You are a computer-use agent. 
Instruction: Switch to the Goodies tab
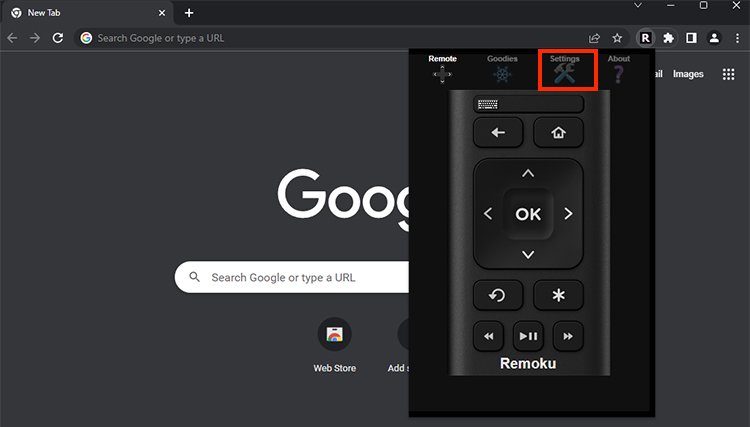pyautogui.click(x=502, y=69)
